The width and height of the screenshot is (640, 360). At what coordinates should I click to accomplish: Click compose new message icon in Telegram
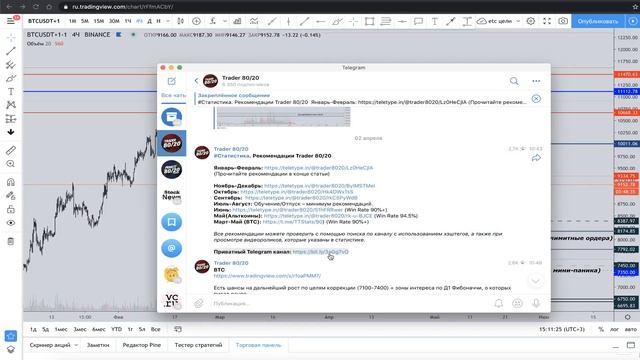171,81
